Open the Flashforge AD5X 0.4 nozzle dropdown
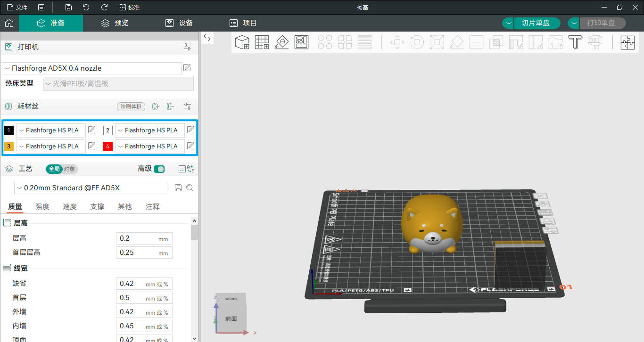The height and width of the screenshot is (342, 644). coord(92,68)
